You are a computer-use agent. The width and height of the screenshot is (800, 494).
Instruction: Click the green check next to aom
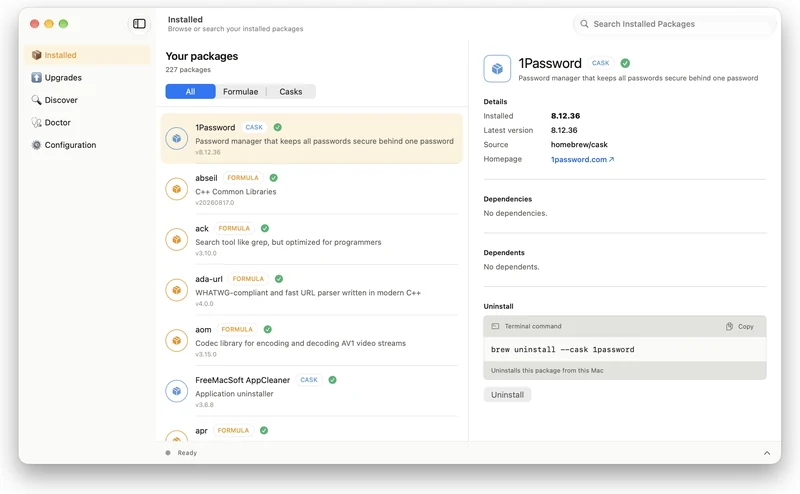(x=268, y=329)
